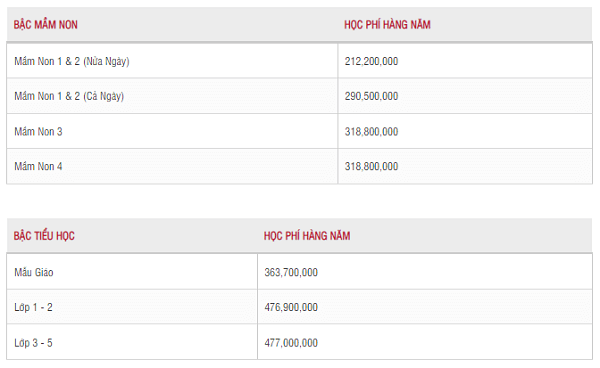Select the Lớp 1 - 2 label

coord(33,308)
